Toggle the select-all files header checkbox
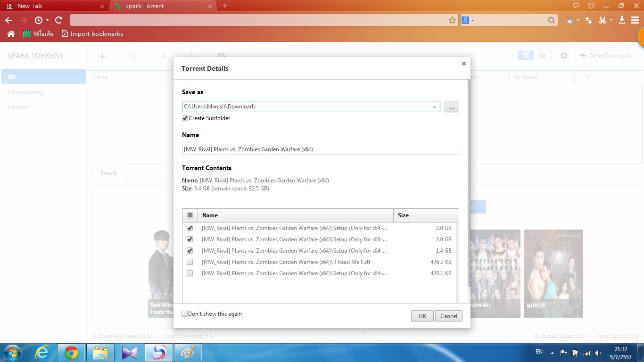Screen dimensions: 644x362 click(190, 215)
